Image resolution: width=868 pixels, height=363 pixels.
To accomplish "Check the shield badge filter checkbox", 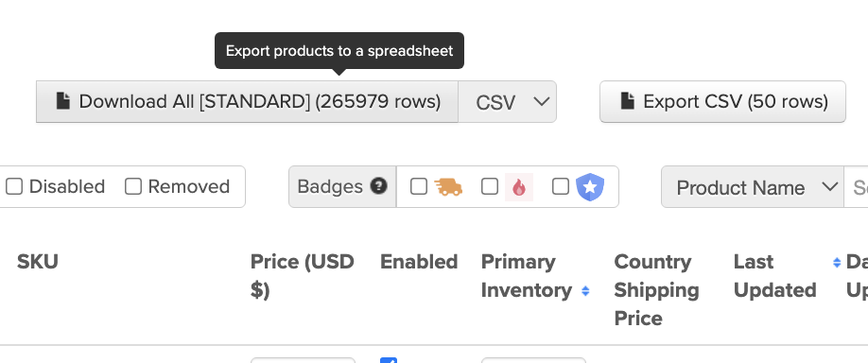I will [x=560, y=186].
